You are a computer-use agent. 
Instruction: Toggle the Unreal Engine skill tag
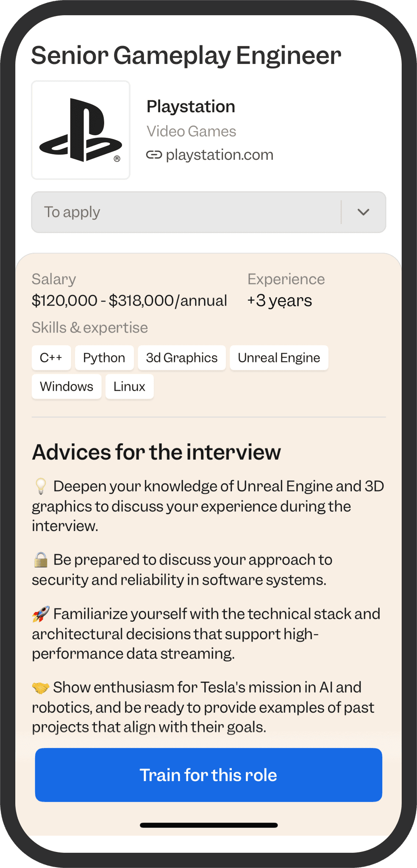click(x=279, y=357)
